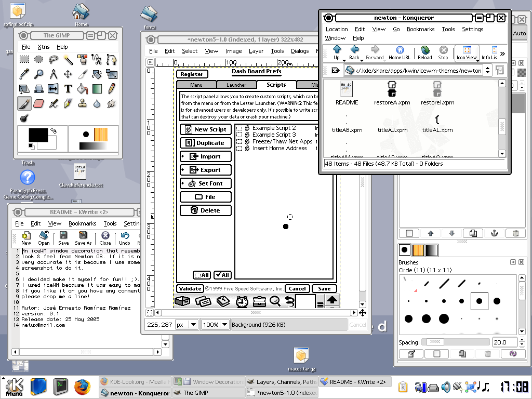
Task: Open the Back history dropdown arrow in Konqueror
Action: (362, 61)
